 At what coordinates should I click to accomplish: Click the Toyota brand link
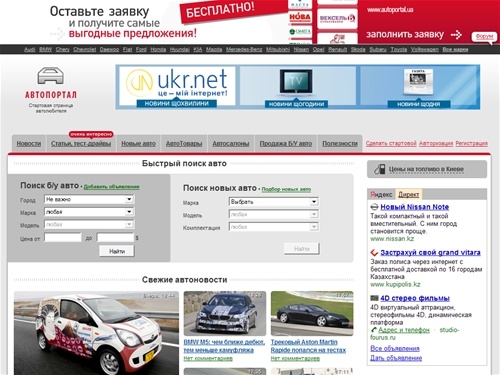(399, 49)
